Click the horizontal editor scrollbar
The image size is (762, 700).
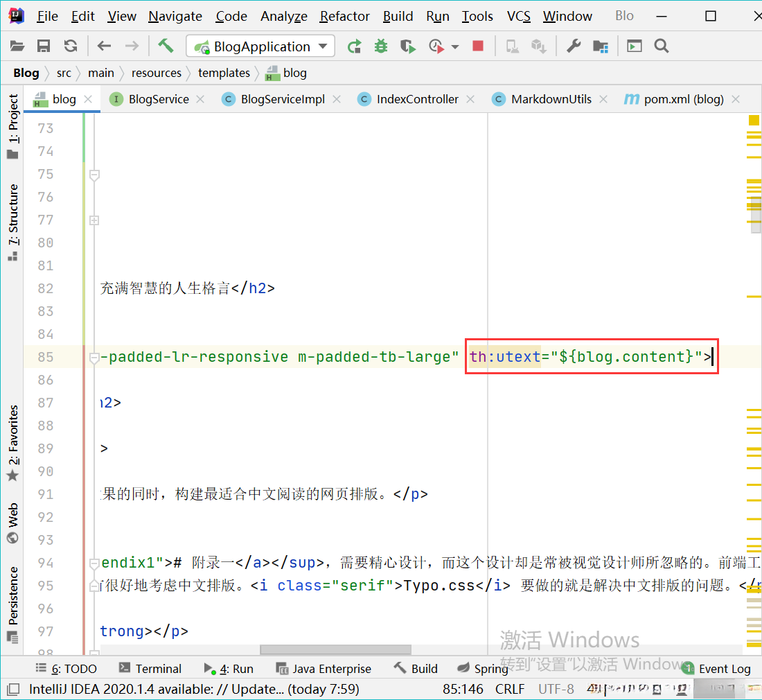tap(335, 649)
